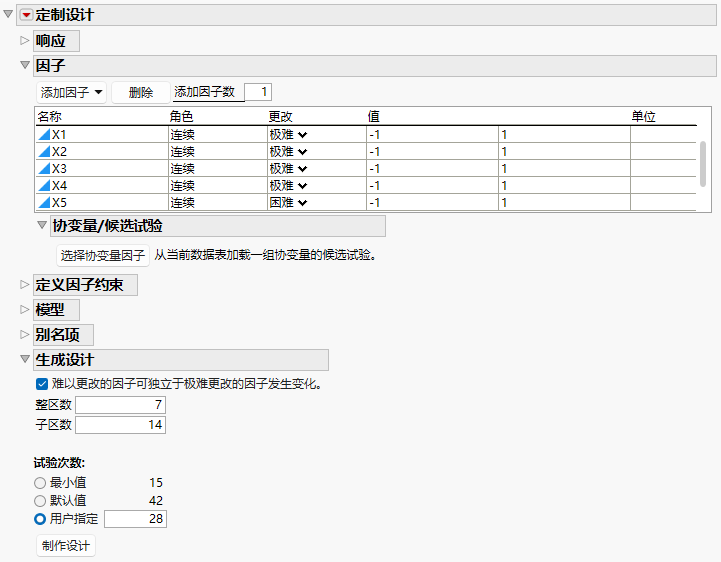Screen dimensions: 721x562
Task: Expand the 响应 section
Action: click(24, 40)
